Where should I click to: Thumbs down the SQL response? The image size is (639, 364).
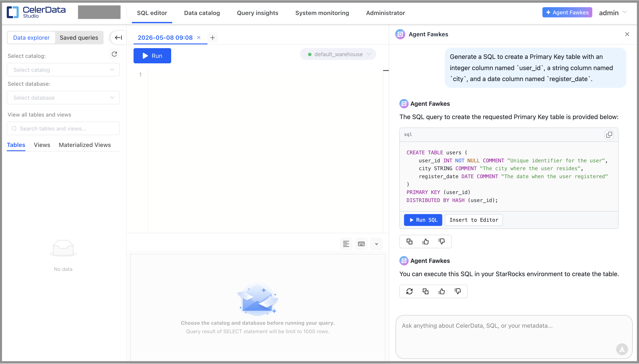(x=442, y=242)
